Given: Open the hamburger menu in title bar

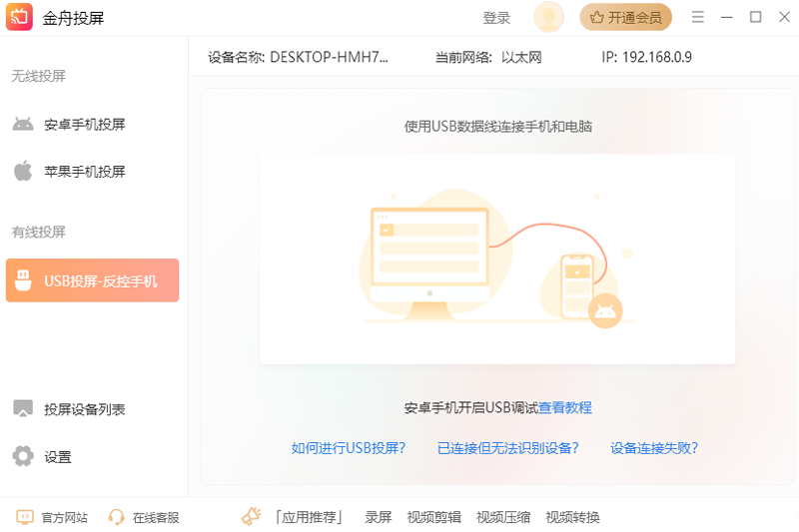Looking at the screenshot, I should (x=698, y=17).
